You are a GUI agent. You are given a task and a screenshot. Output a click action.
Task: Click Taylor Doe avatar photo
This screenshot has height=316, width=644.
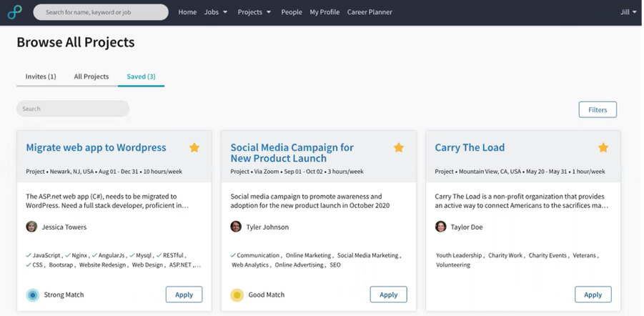point(441,227)
